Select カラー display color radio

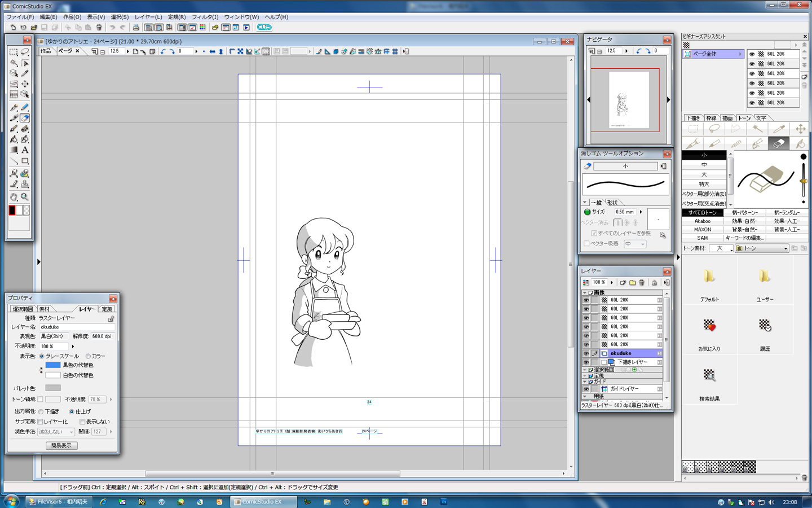(88, 356)
